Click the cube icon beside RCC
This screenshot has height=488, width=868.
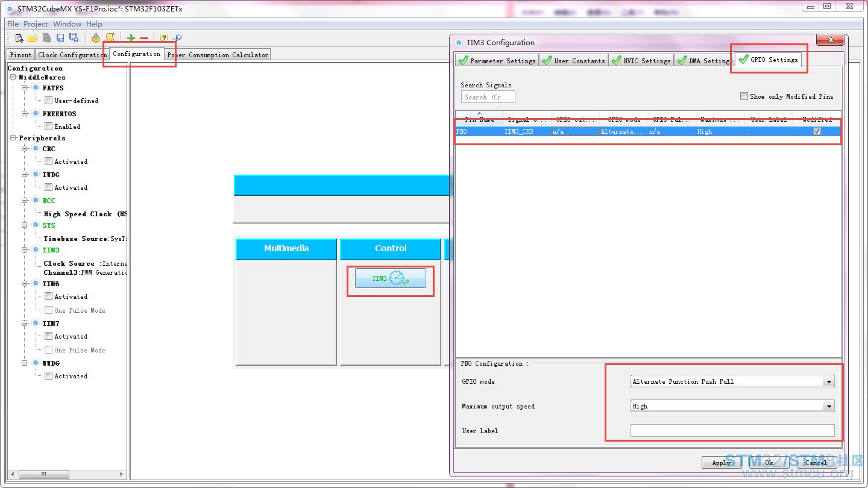(x=36, y=201)
